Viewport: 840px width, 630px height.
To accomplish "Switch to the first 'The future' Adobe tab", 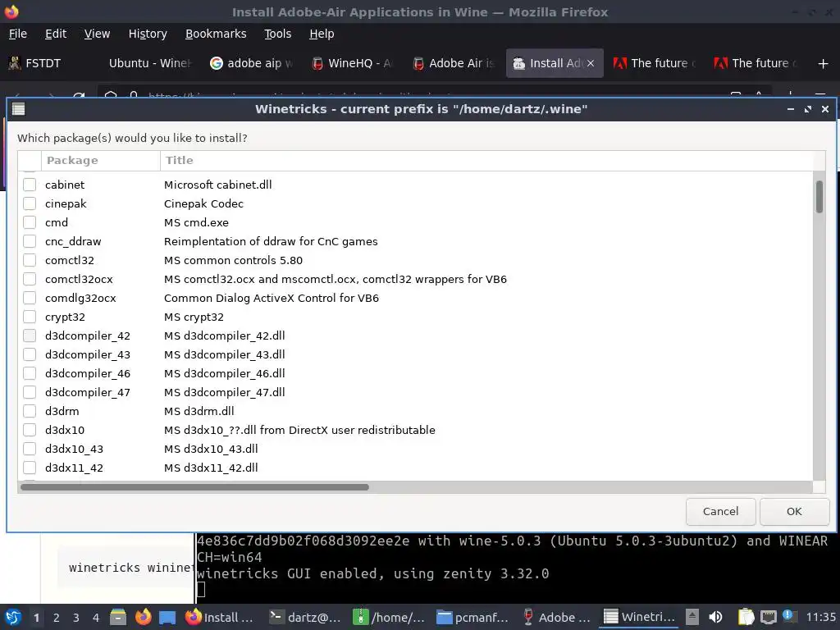I will coord(655,63).
